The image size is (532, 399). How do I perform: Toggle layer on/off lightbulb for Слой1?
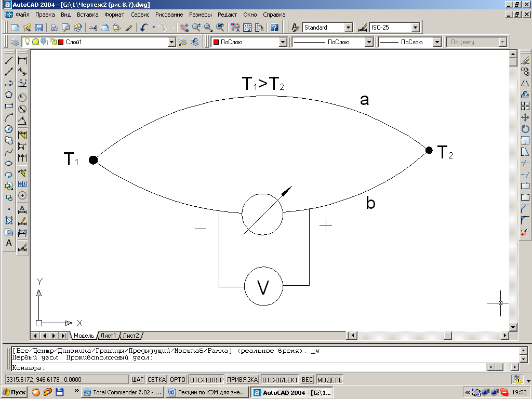click(x=28, y=42)
